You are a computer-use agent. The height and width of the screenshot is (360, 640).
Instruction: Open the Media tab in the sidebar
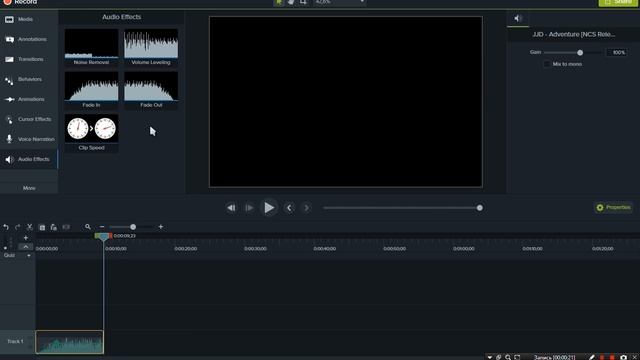(x=29, y=19)
